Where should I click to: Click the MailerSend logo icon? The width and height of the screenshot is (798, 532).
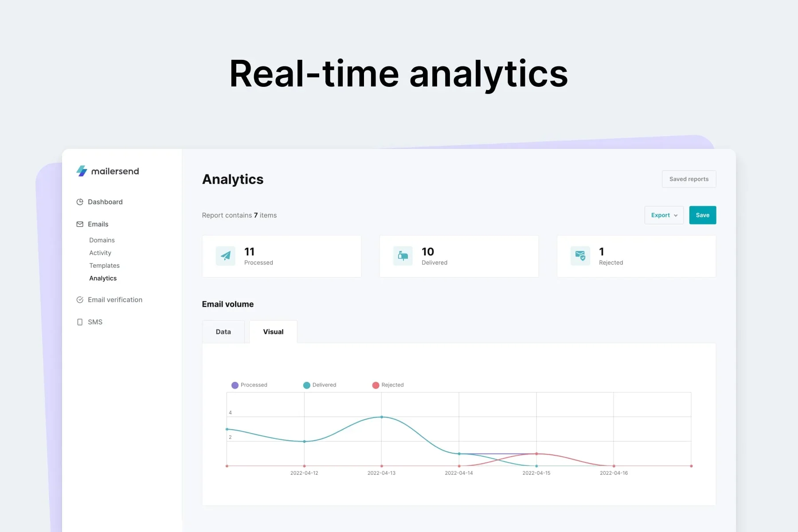[82, 171]
